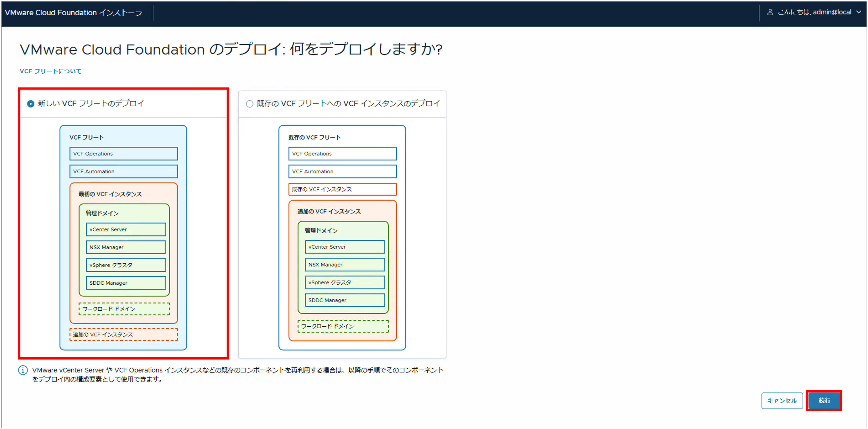Click vSphere クラスタ box under 最初の VCF インスタンス

point(126,265)
